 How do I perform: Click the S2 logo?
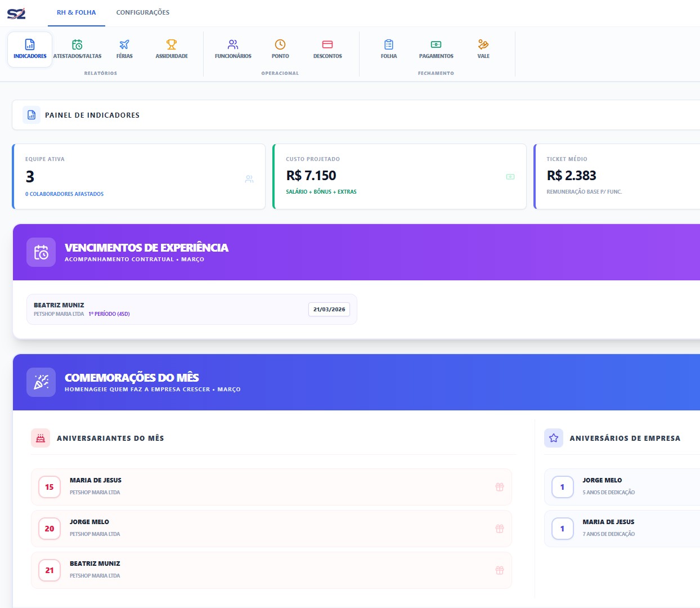tap(16, 13)
